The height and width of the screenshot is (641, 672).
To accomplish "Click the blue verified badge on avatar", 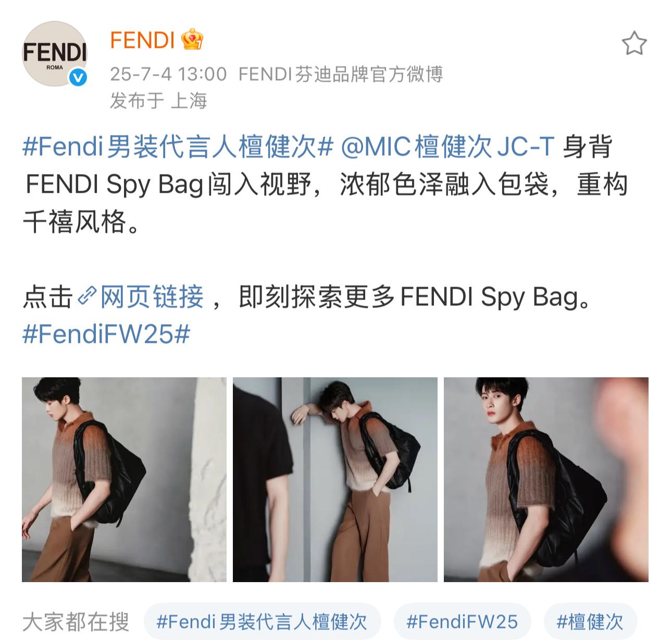I will coord(78,78).
